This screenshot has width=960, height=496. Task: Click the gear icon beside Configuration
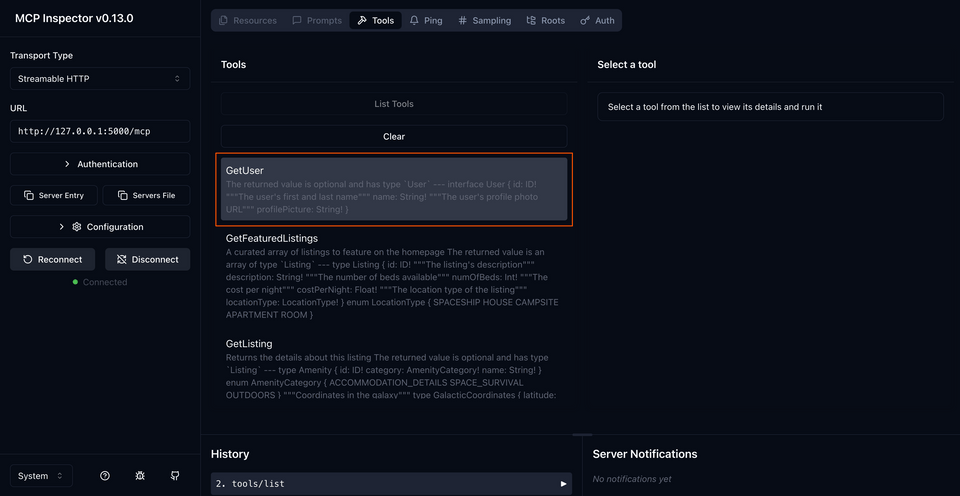point(77,227)
